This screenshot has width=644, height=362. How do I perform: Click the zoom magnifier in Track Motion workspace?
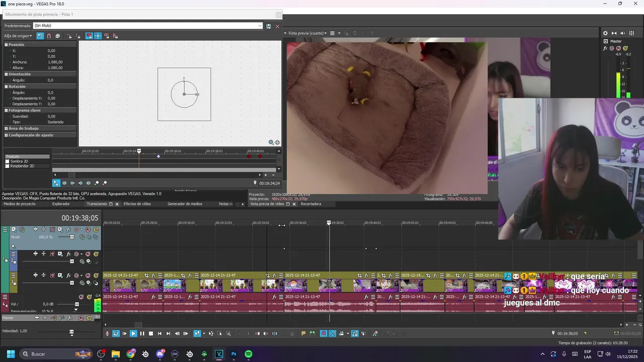click(x=271, y=142)
